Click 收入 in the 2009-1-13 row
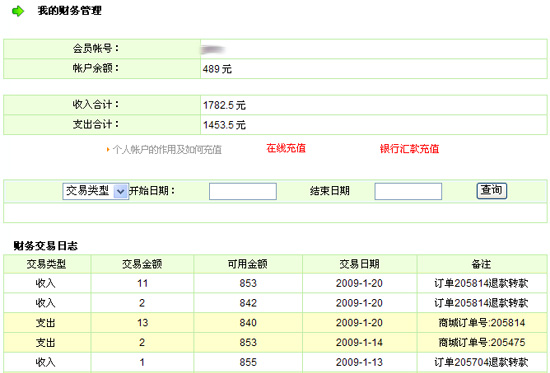This screenshot has height=373, width=550. pos(46,362)
